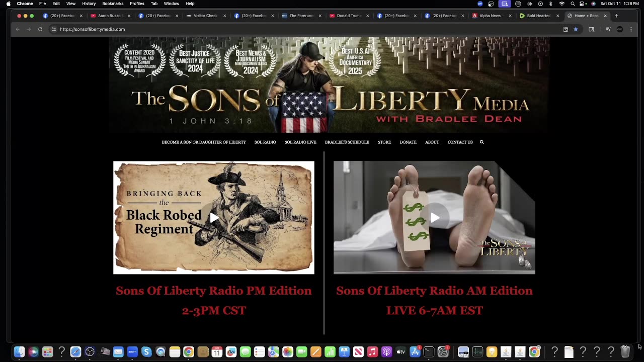This screenshot has height=362, width=644.
Task: Open Skype from the dock
Action: tap(146, 352)
